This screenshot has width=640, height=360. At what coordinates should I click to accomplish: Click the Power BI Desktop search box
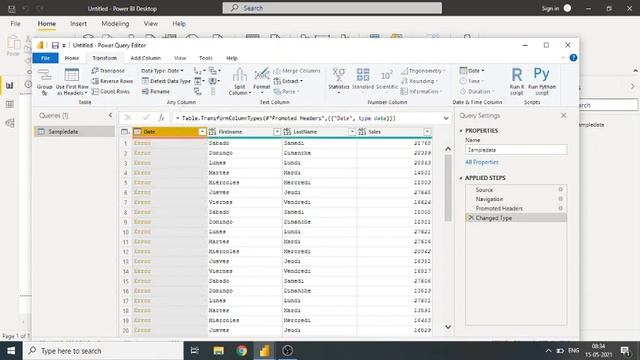click(332, 8)
